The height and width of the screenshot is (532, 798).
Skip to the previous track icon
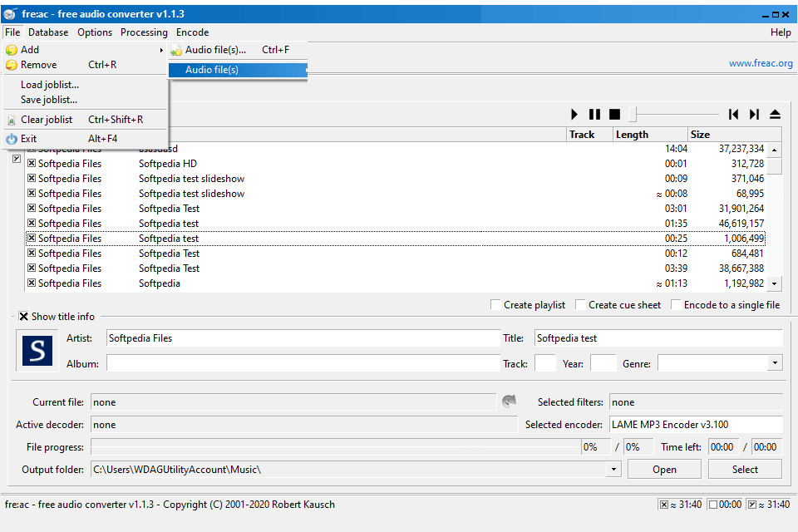point(733,115)
